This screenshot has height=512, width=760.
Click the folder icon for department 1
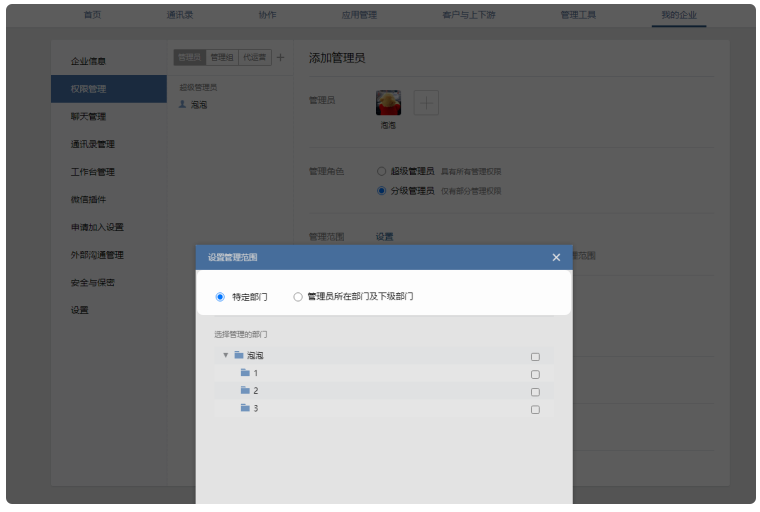pos(245,373)
